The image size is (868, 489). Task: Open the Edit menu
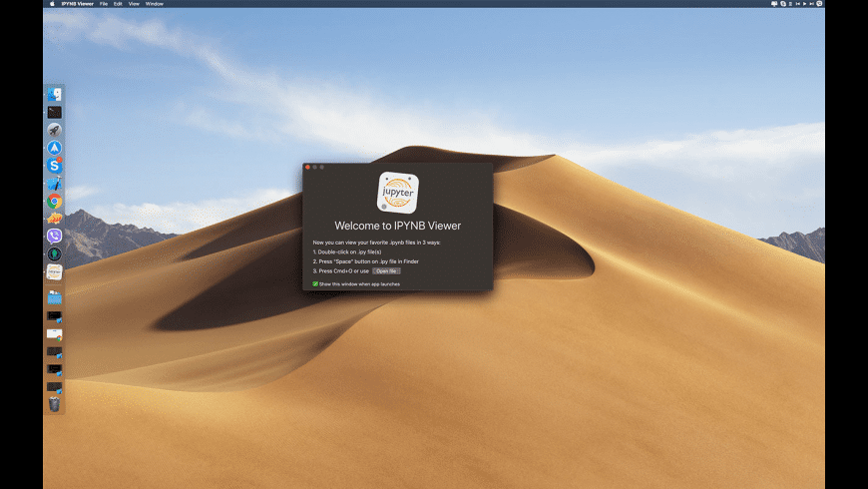[118, 4]
